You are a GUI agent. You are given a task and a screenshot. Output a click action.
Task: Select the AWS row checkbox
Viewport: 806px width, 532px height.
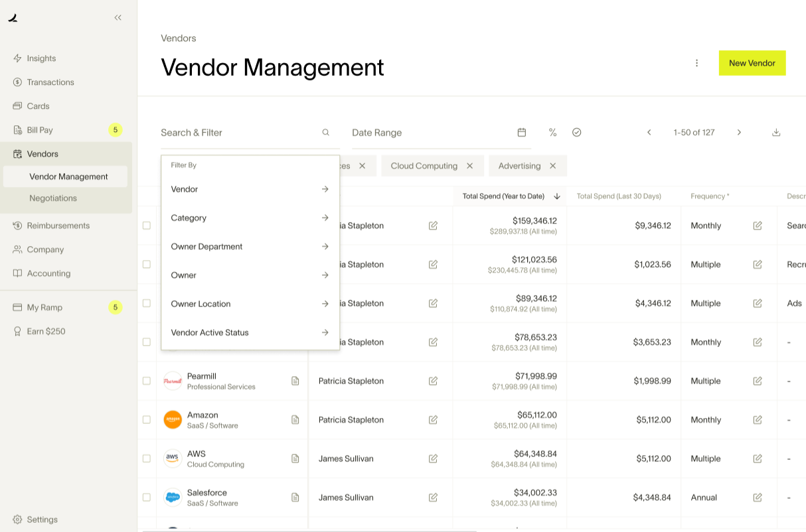(x=147, y=458)
